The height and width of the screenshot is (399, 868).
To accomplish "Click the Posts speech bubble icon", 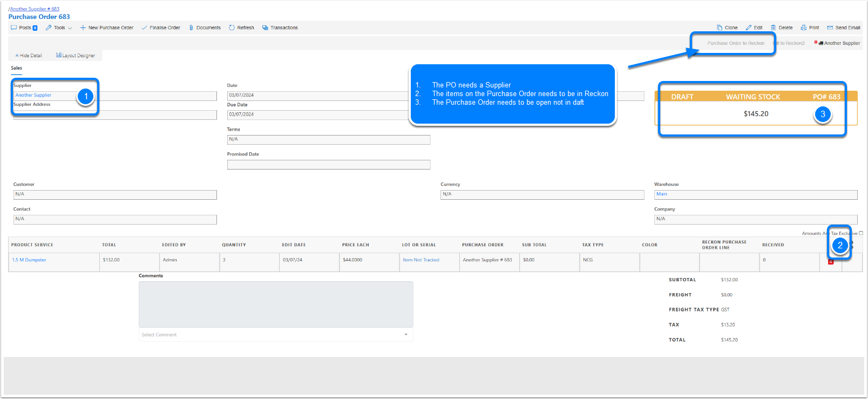I will point(14,28).
